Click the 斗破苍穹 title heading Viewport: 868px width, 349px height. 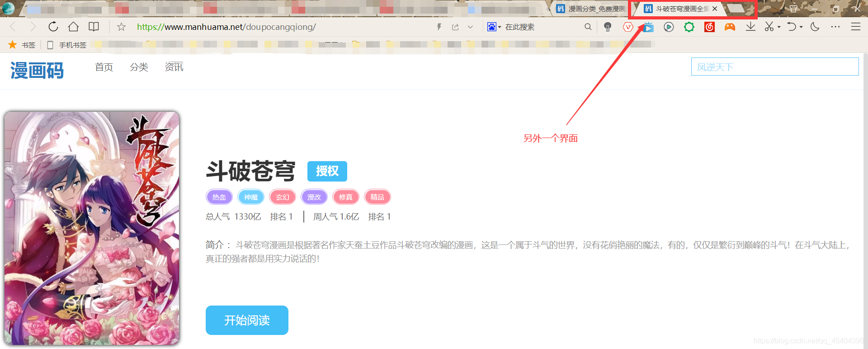click(x=251, y=171)
